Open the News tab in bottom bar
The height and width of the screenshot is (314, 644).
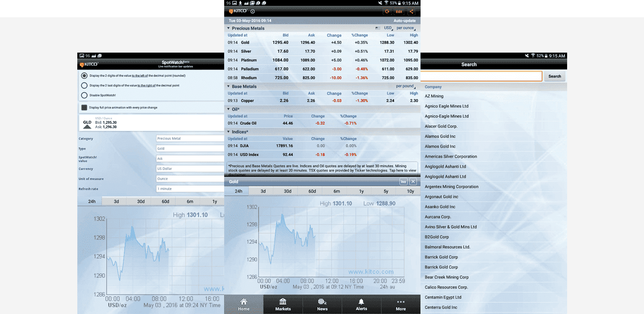click(x=322, y=304)
